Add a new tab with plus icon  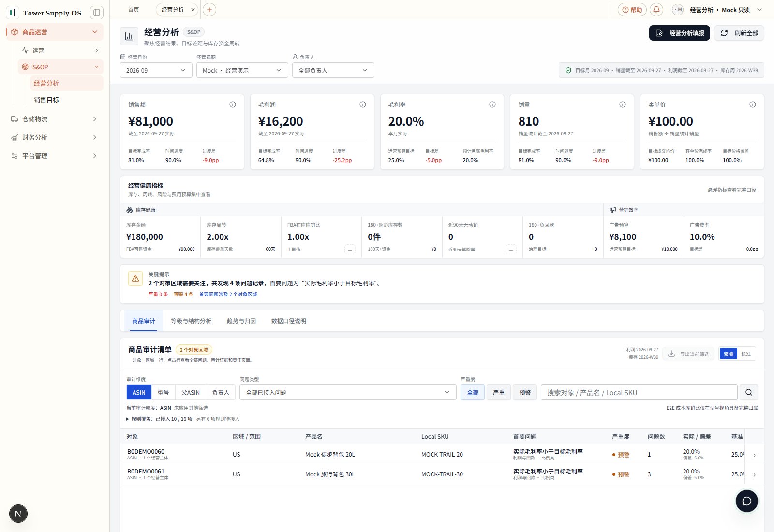pyautogui.click(x=209, y=10)
